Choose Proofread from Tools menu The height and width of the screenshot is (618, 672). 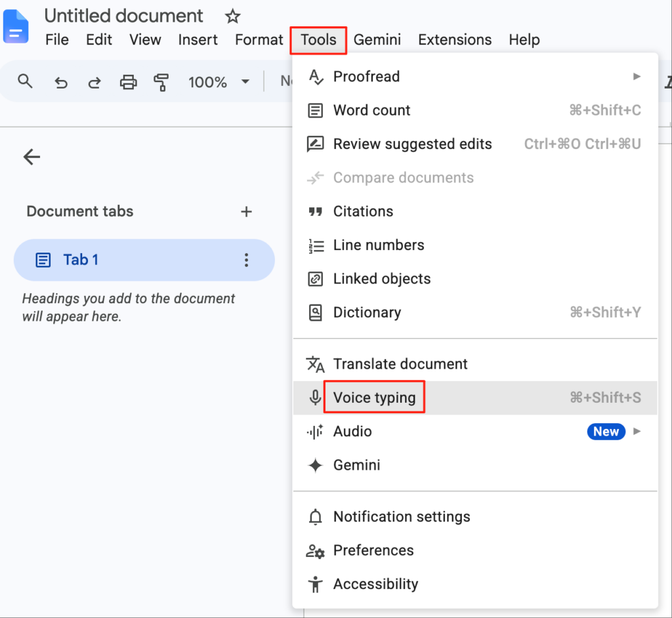coord(475,77)
